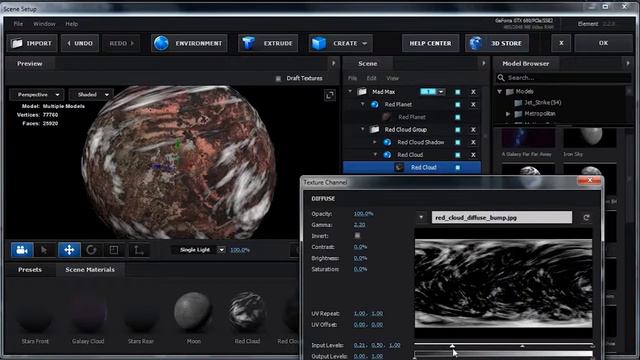Switch to the Scene Materials tab
Screen dimensions: 640x360
pyautogui.click(x=90, y=270)
